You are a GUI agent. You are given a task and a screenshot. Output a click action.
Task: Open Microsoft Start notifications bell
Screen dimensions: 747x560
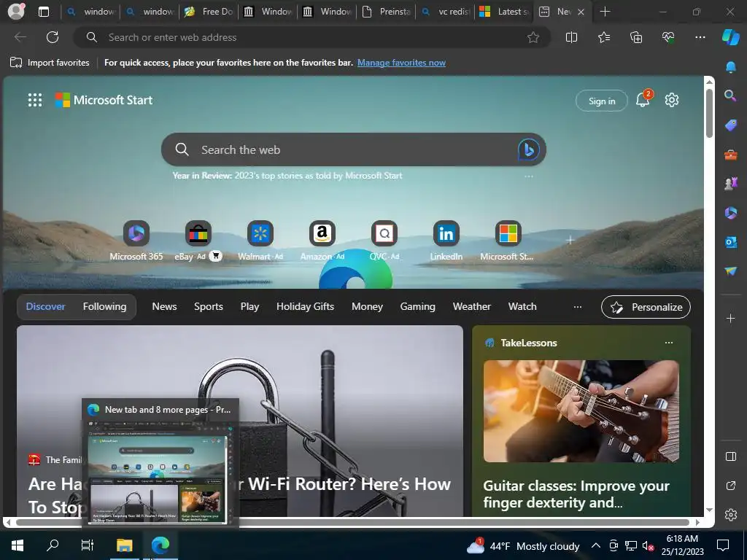click(x=643, y=99)
